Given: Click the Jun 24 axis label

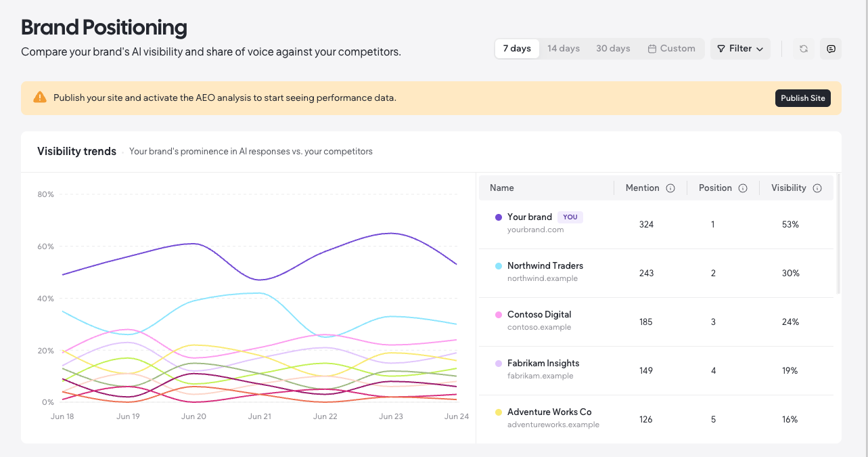Looking at the screenshot, I should (x=457, y=416).
